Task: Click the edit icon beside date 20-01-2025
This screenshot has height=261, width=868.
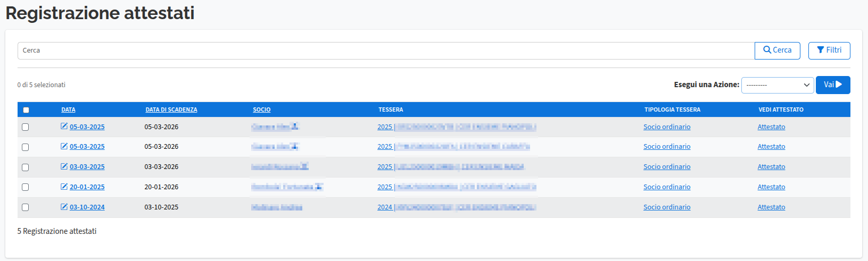Action: (x=64, y=187)
